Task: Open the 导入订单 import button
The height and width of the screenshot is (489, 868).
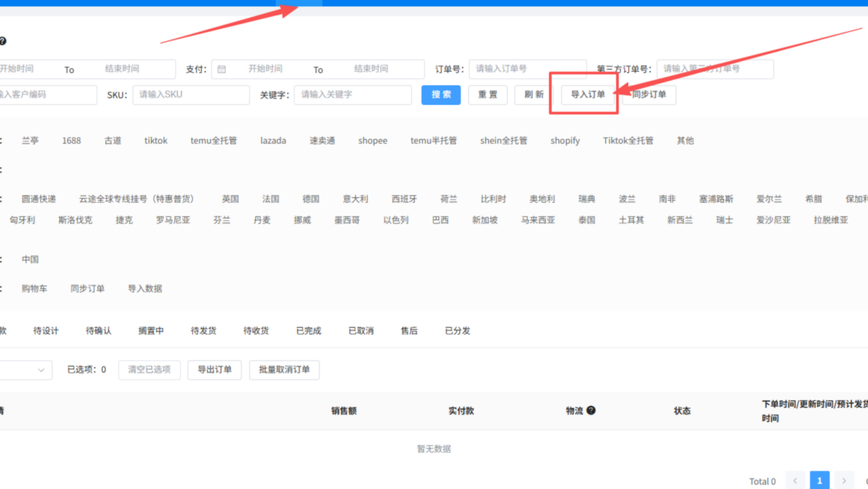Action: point(588,95)
